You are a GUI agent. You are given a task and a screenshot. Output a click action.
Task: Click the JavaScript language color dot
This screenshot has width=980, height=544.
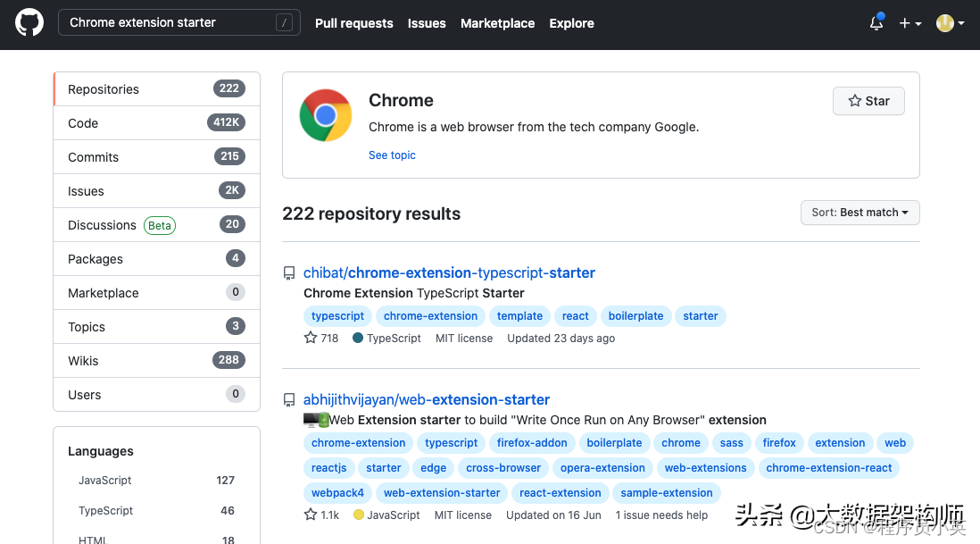358,515
